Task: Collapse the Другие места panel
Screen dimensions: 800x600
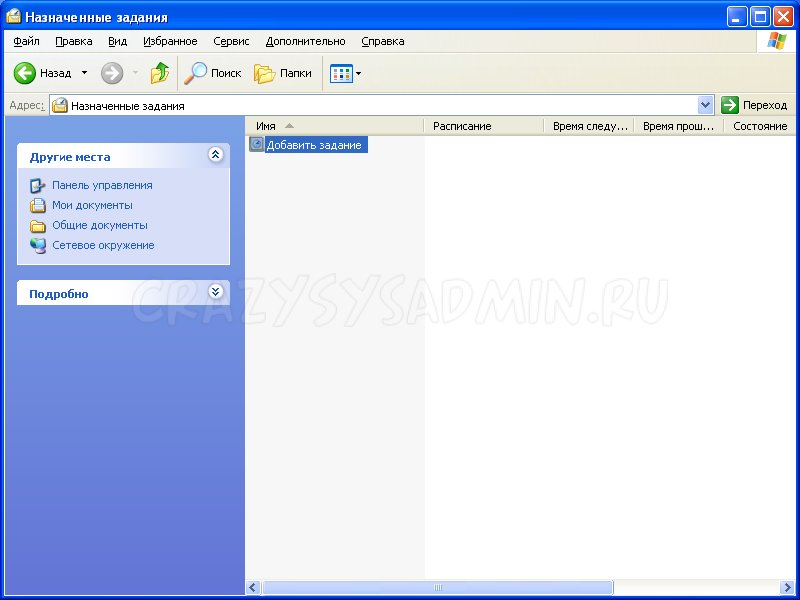Action: [215, 155]
